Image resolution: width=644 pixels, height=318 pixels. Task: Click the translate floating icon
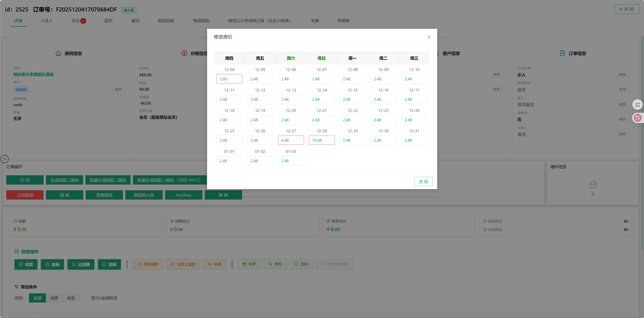click(x=637, y=118)
